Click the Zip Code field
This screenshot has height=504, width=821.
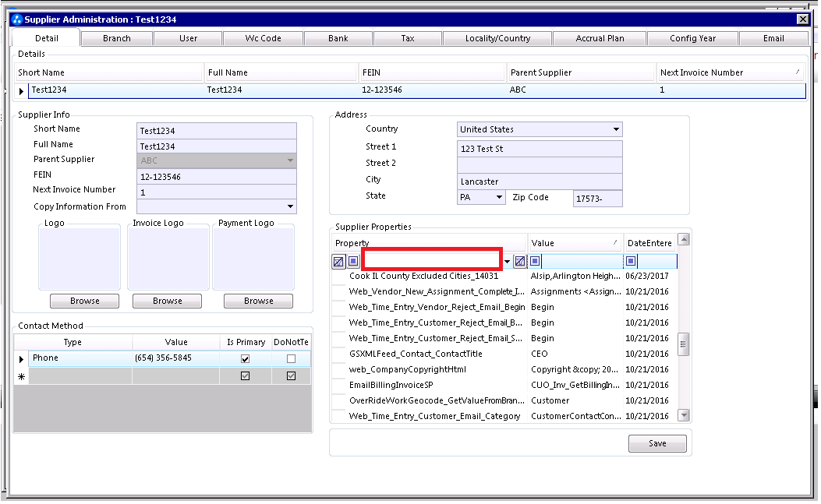[598, 199]
